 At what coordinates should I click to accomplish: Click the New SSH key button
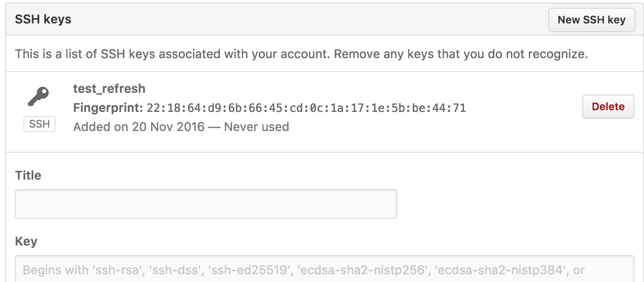[x=591, y=20]
